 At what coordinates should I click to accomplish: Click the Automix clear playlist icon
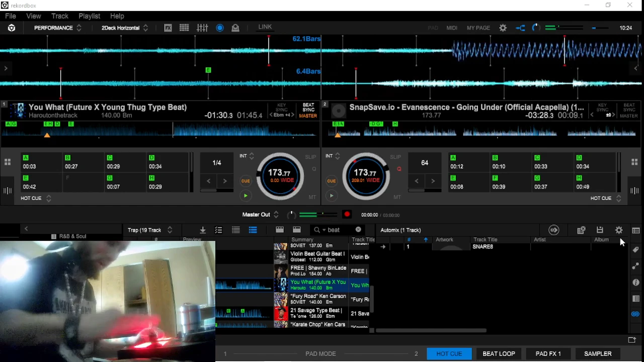click(x=581, y=230)
